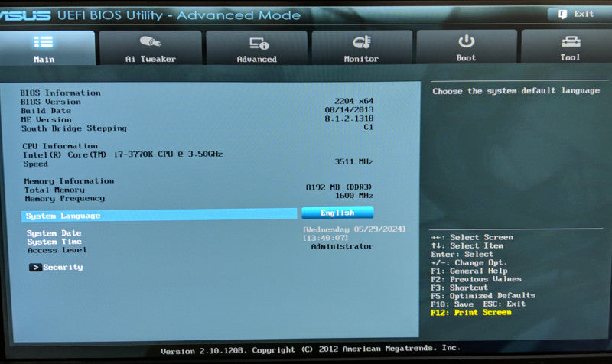This screenshot has width=612, height=364.
Task: Click the 08/14/2013 build date value
Action: (x=350, y=110)
